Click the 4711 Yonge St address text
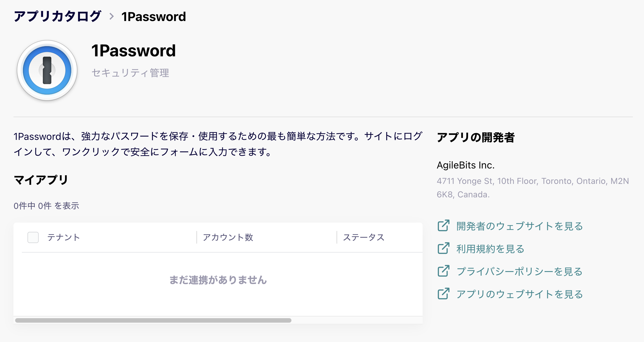Viewport: 644px width, 342px height. (x=533, y=188)
